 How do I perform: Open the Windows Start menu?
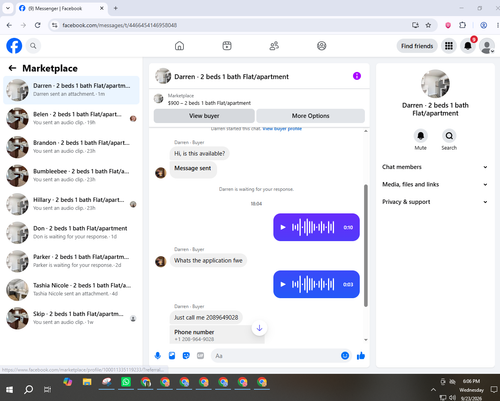[9, 389]
